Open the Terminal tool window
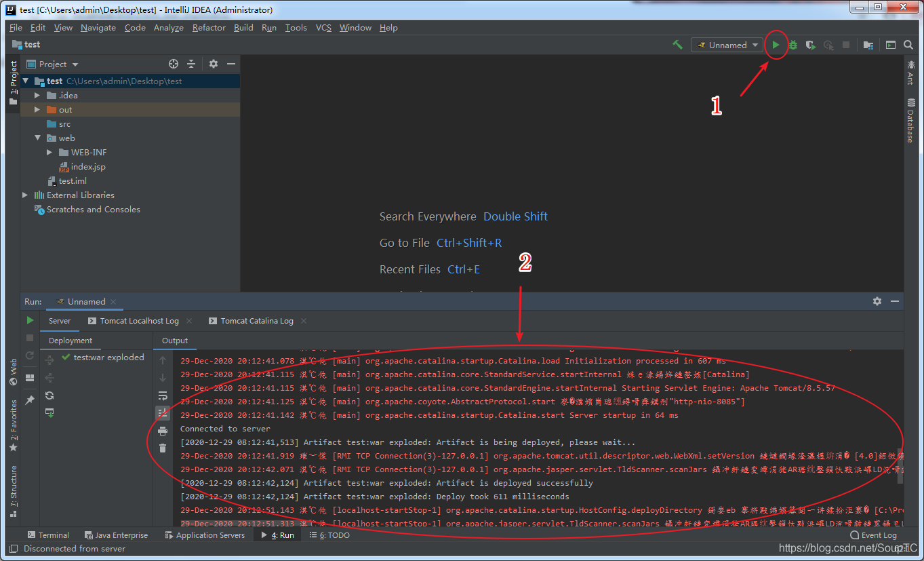The height and width of the screenshot is (561, 924). (x=47, y=535)
